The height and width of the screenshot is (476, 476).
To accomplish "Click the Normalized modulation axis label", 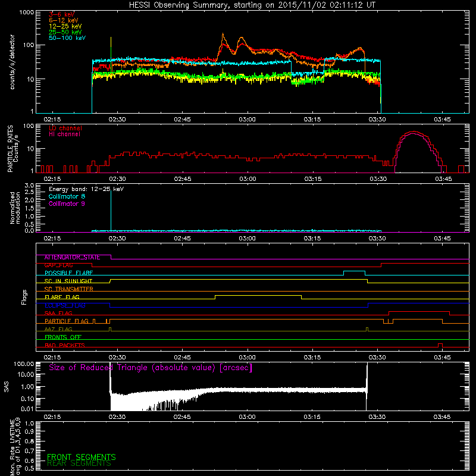I will 15,208.
